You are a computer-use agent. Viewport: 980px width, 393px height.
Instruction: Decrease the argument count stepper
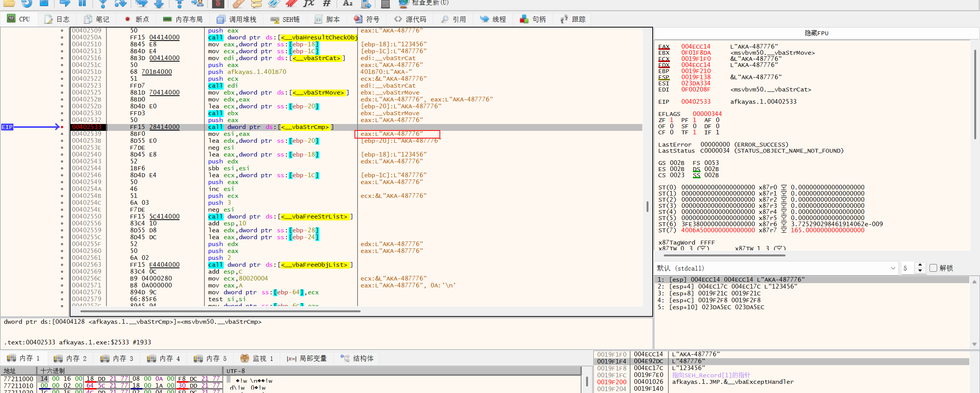[x=920, y=271]
